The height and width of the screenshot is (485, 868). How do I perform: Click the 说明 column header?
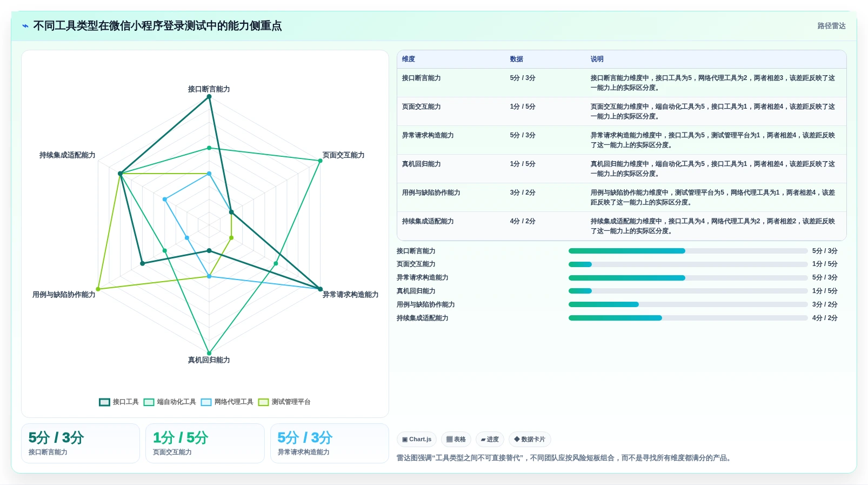(597, 59)
